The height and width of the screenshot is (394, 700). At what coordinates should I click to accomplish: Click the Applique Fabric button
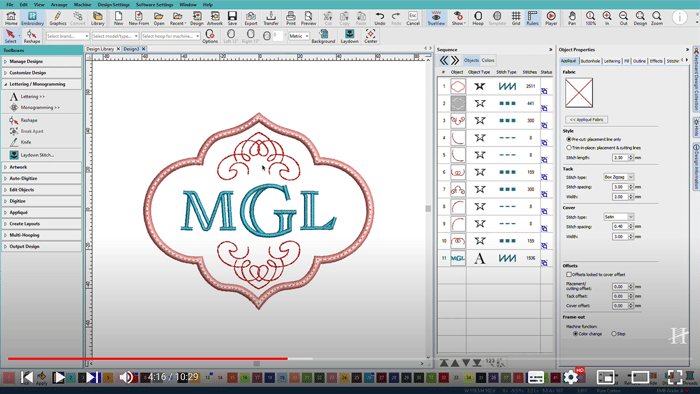[587, 120]
